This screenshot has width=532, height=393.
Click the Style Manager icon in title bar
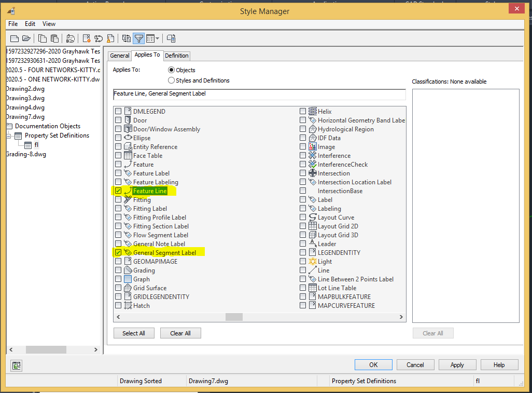pos(11,11)
